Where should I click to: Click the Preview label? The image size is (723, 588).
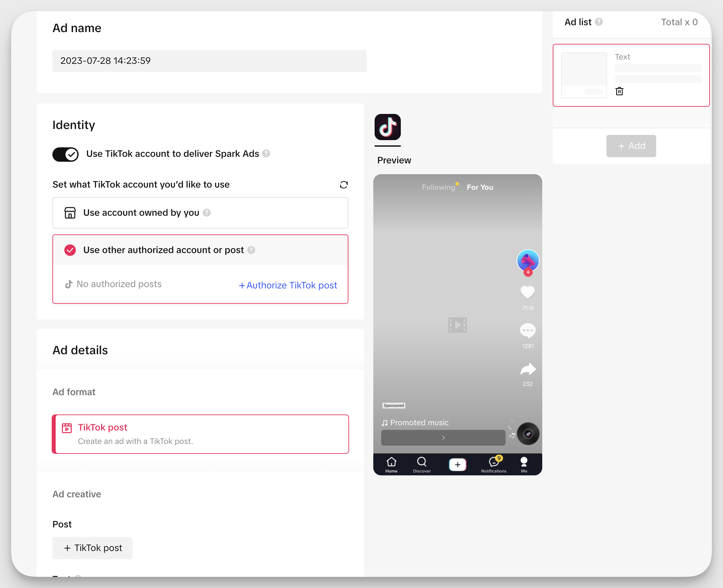(394, 160)
